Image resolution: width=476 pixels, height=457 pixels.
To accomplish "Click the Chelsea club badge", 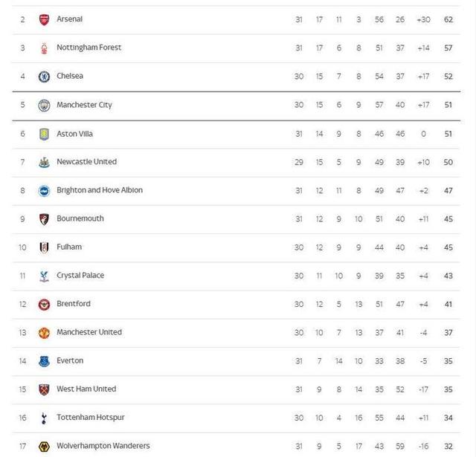I will [x=44, y=76].
